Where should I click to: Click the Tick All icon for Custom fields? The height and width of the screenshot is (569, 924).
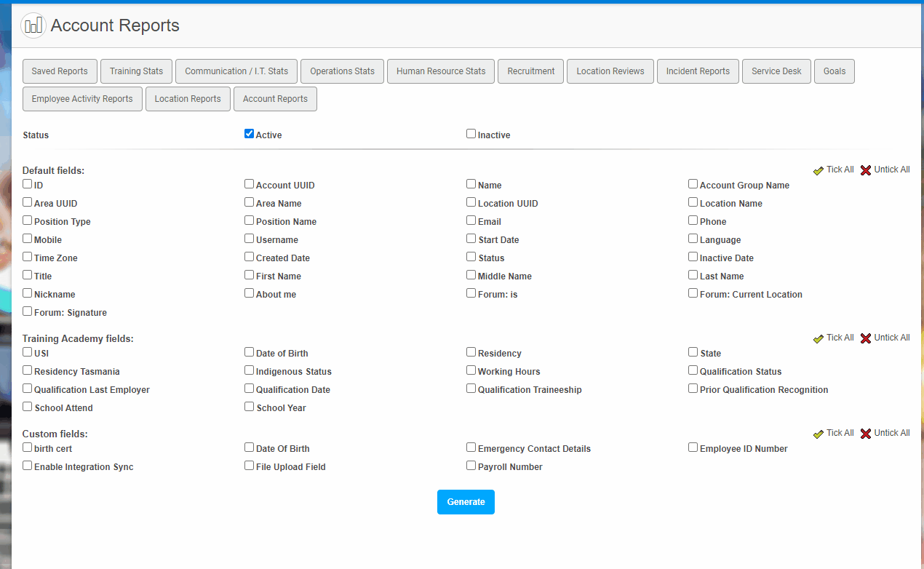pos(818,433)
